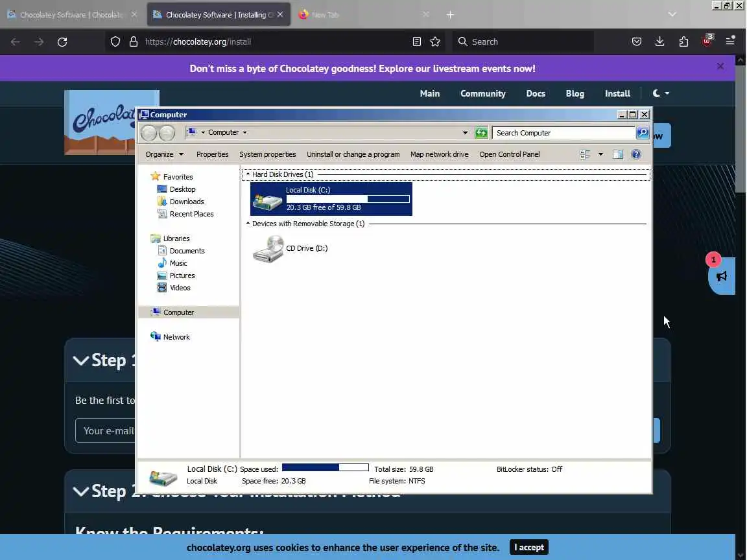The height and width of the screenshot is (560, 747).
Task: Click Explorer search magnifier button
Action: coord(642,133)
